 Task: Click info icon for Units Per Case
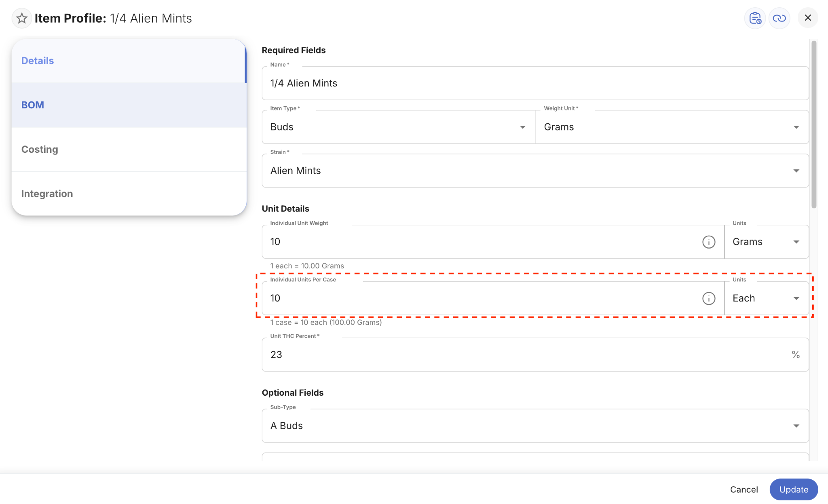[709, 298]
